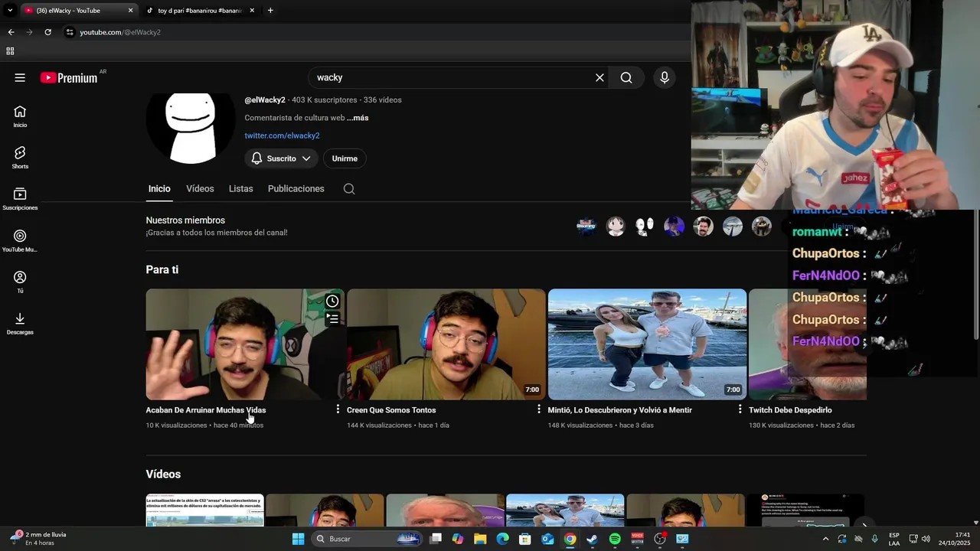This screenshot has height=551, width=980.
Task: Open Microsoft Edge from the taskbar
Action: [x=502, y=539]
